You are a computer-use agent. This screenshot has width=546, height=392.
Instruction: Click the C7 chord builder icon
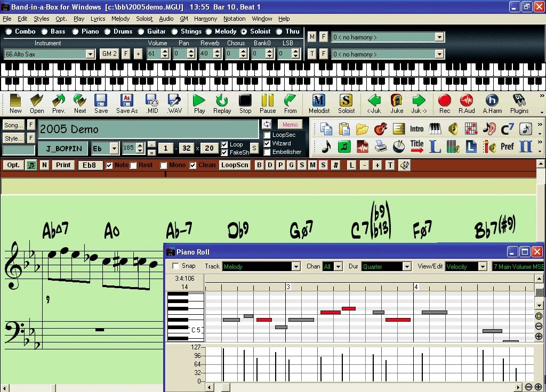click(x=507, y=129)
